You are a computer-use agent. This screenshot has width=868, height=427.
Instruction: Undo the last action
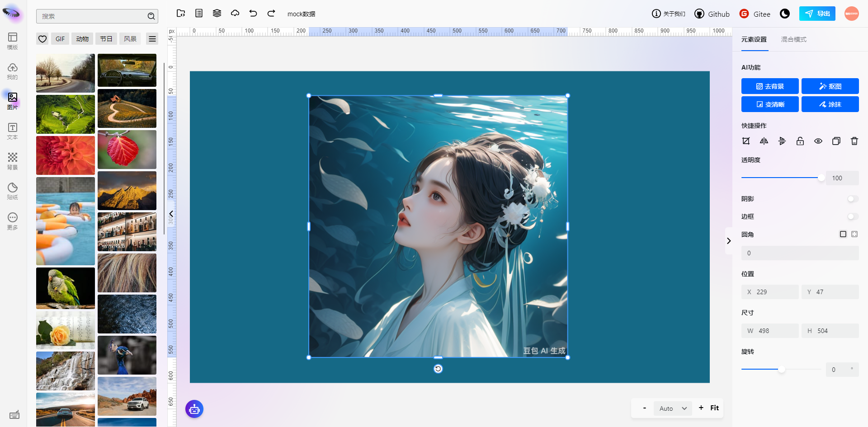point(253,14)
